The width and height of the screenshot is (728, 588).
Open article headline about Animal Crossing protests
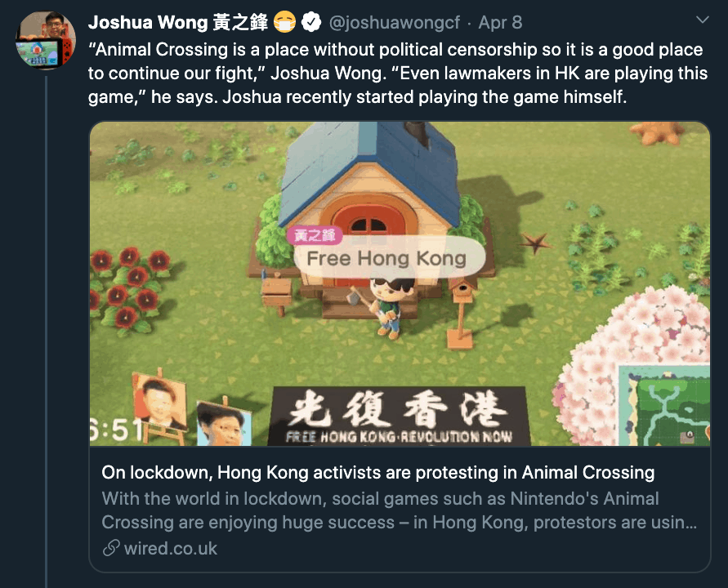(378, 473)
